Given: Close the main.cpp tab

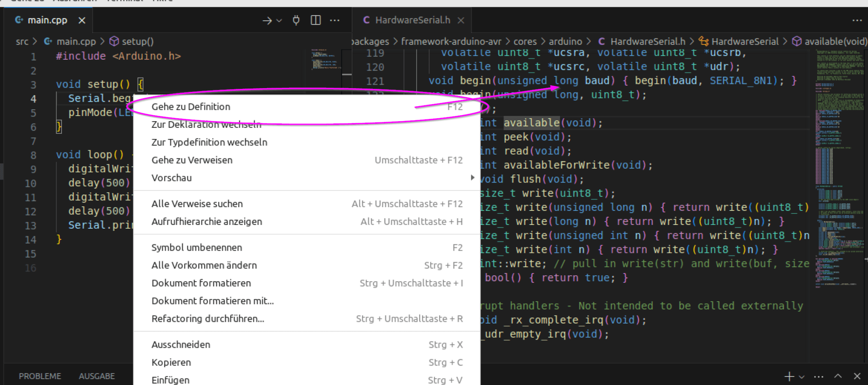Looking at the screenshot, I should click(81, 20).
